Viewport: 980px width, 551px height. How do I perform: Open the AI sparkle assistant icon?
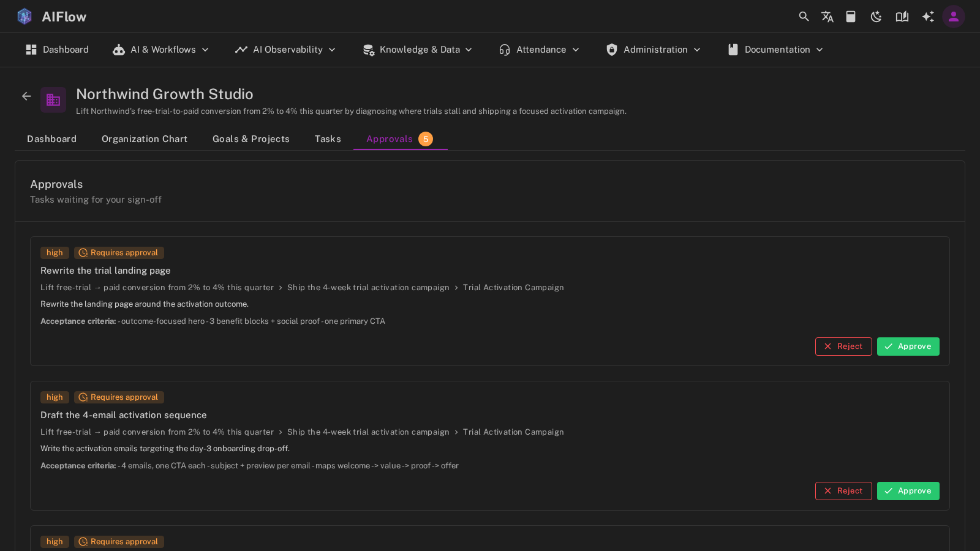tap(928, 17)
